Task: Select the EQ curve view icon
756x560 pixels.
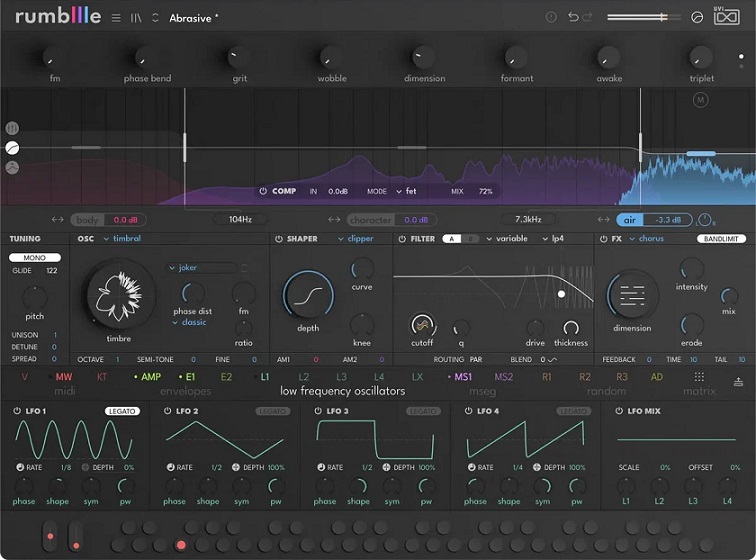Action: click(x=13, y=148)
